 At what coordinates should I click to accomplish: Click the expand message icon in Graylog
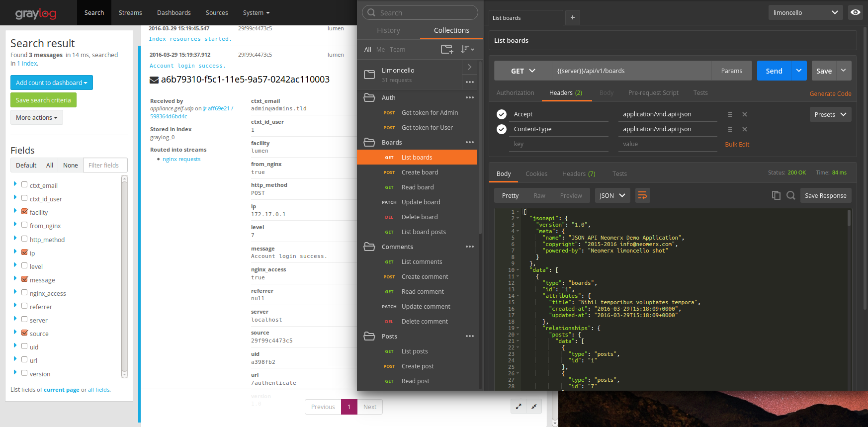click(519, 406)
